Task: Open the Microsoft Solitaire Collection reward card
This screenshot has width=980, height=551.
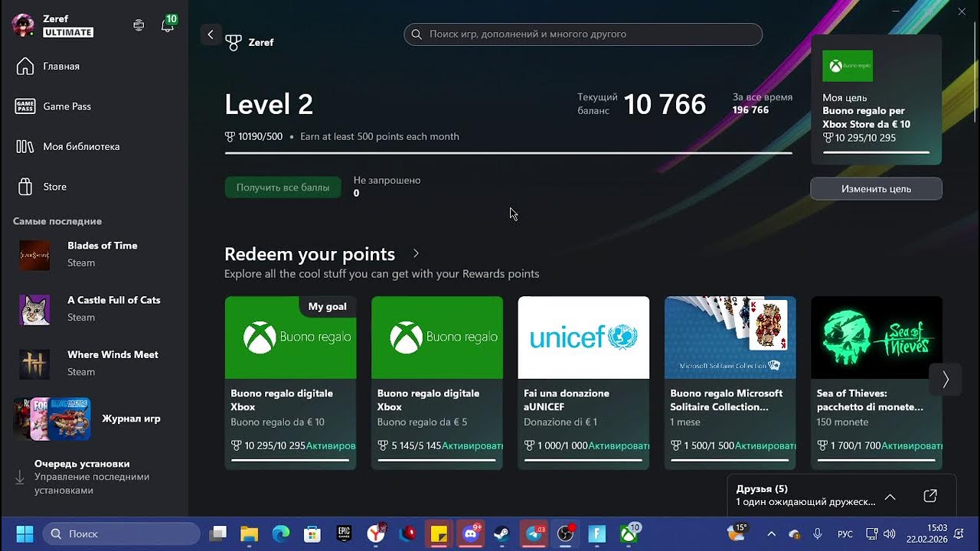Action: point(730,383)
